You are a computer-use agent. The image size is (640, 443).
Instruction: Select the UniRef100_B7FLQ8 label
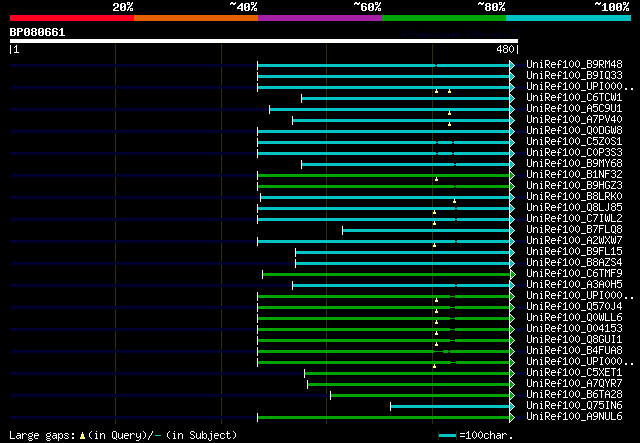[574, 229]
